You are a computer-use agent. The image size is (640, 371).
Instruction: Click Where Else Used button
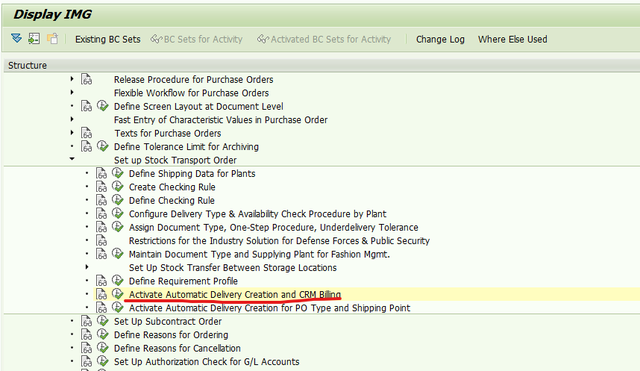coord(512,39)
